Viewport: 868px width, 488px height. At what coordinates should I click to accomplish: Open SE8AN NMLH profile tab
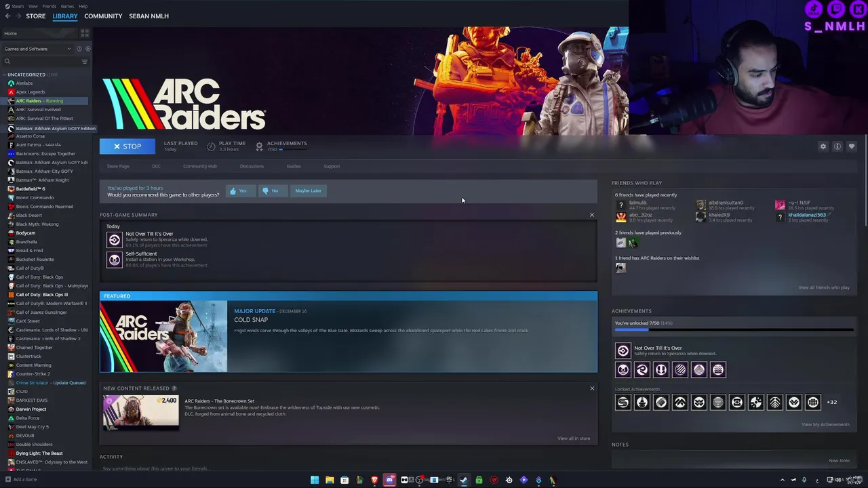pyautogui.click(x=149, y=16)
